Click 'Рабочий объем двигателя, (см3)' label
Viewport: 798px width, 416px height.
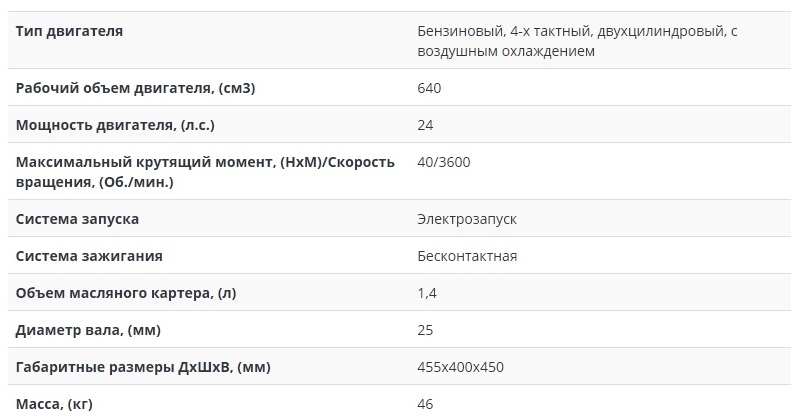point(135,88)
